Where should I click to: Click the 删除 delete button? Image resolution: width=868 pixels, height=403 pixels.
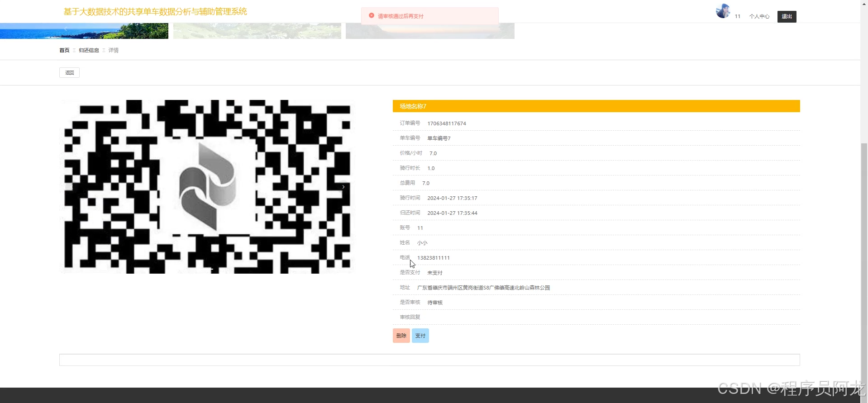point(401,336)
